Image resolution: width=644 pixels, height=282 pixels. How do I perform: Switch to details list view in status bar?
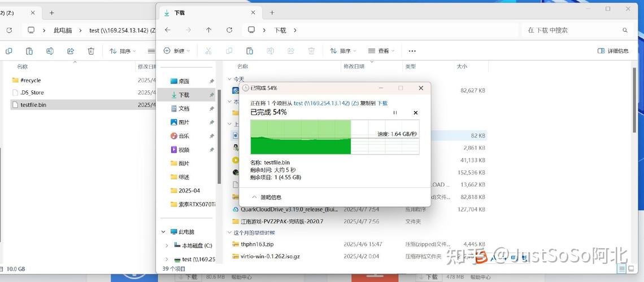pos(622,268)
